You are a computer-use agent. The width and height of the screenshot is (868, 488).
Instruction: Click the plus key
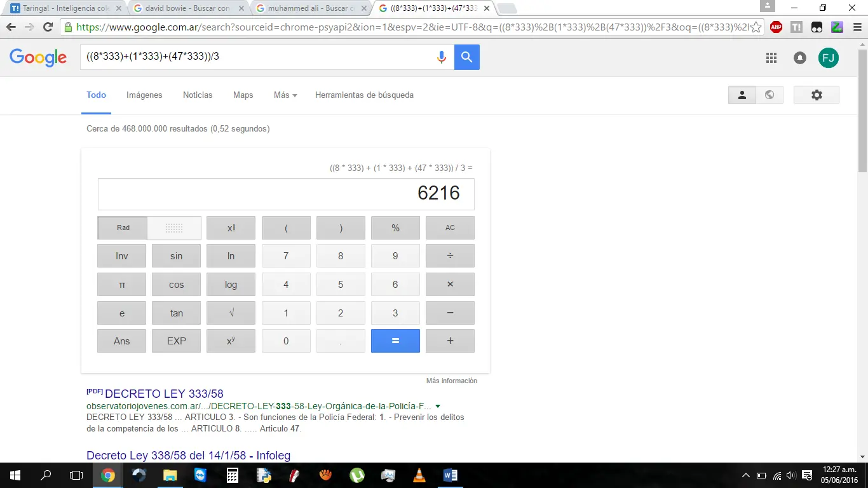[x=450, y=341]
